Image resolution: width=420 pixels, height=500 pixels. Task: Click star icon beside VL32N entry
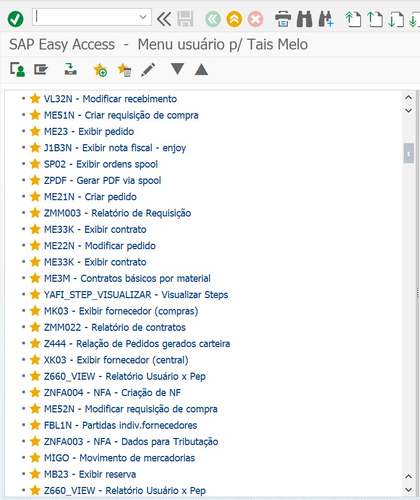tap(35, 99)
